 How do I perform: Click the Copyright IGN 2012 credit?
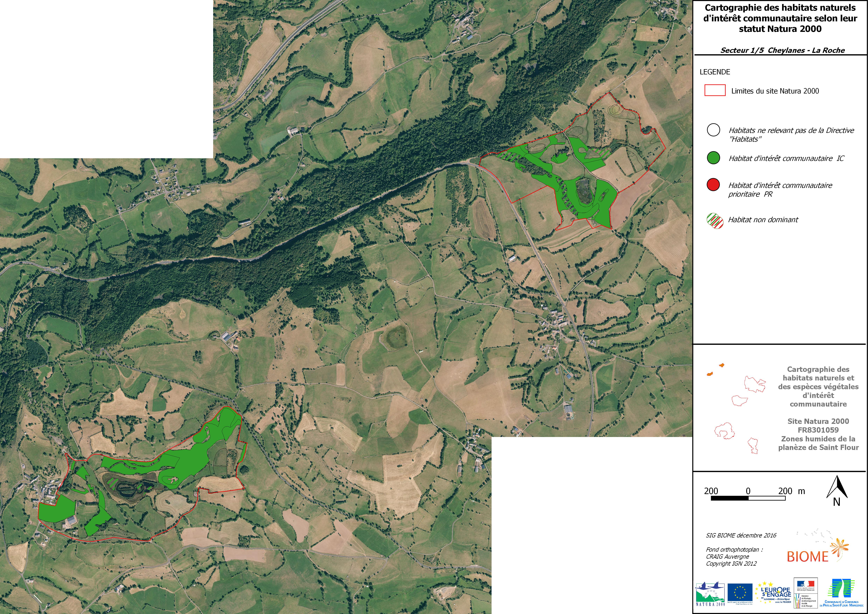731,564
